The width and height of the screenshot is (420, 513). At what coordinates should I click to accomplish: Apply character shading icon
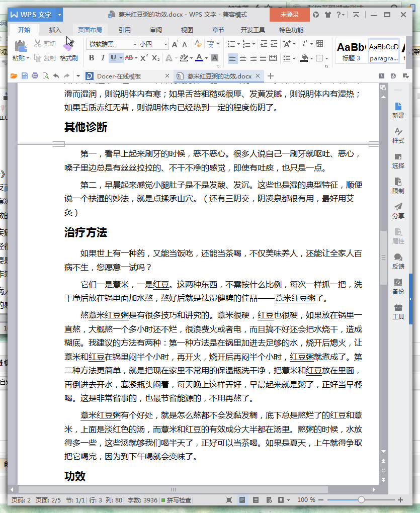215,58
